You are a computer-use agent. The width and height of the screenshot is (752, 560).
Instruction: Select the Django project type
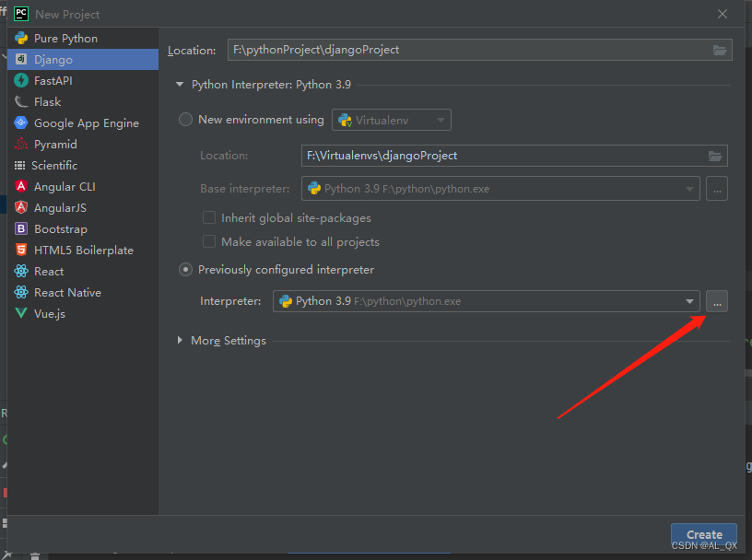pyautogui.click(x=83, y=60)
